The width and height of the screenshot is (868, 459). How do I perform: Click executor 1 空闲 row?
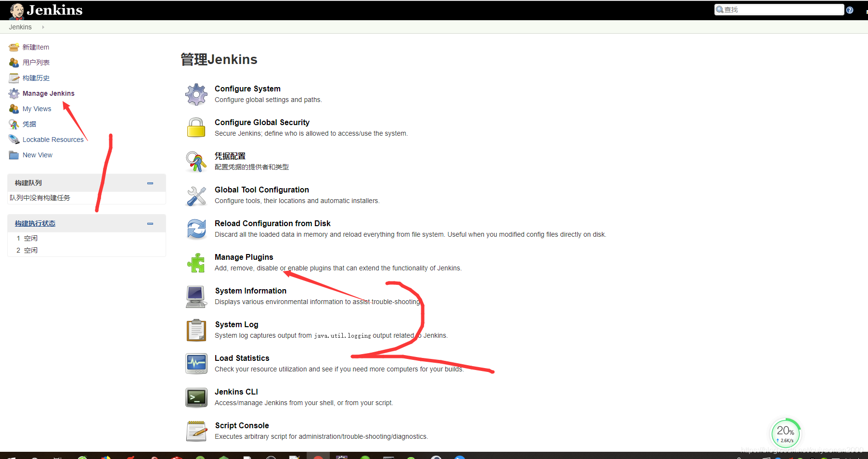coord(87,238)
